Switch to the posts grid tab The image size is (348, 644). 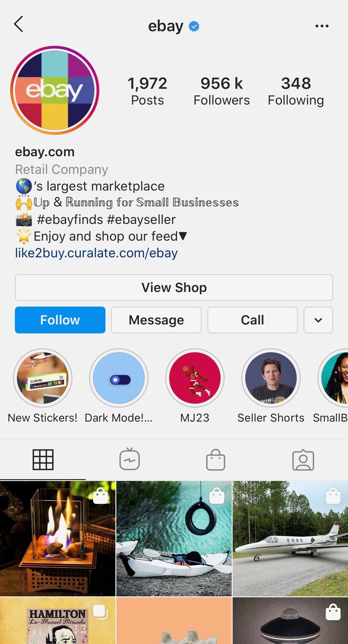tap(43, 460)
